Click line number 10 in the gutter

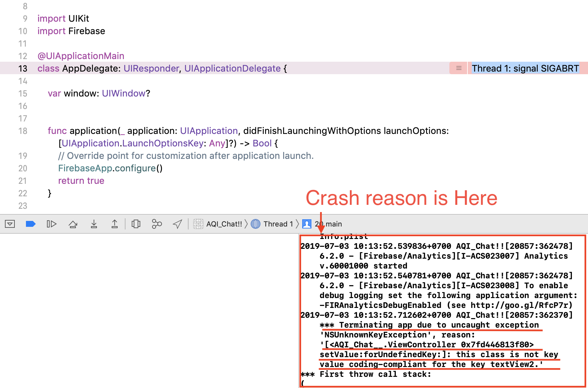coord(23,31)
